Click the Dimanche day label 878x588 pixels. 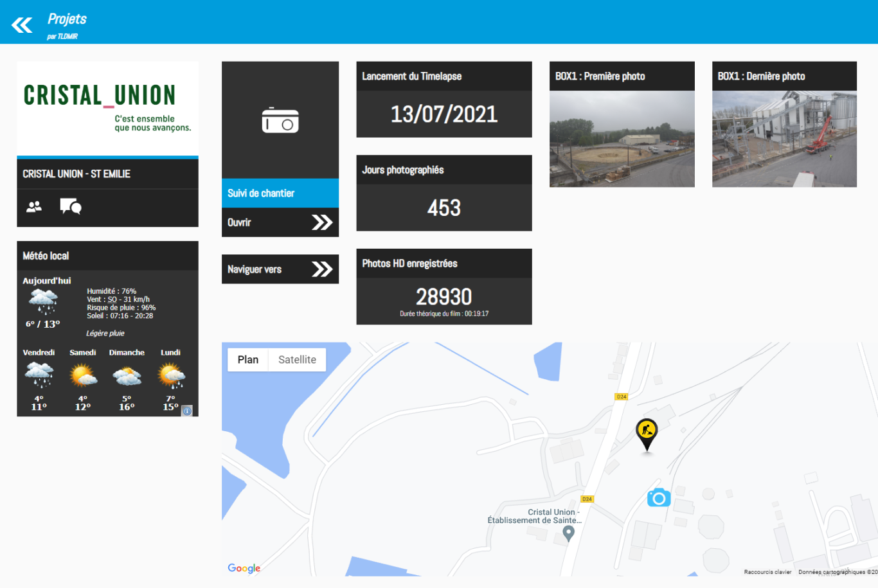(x=127, y=353)
